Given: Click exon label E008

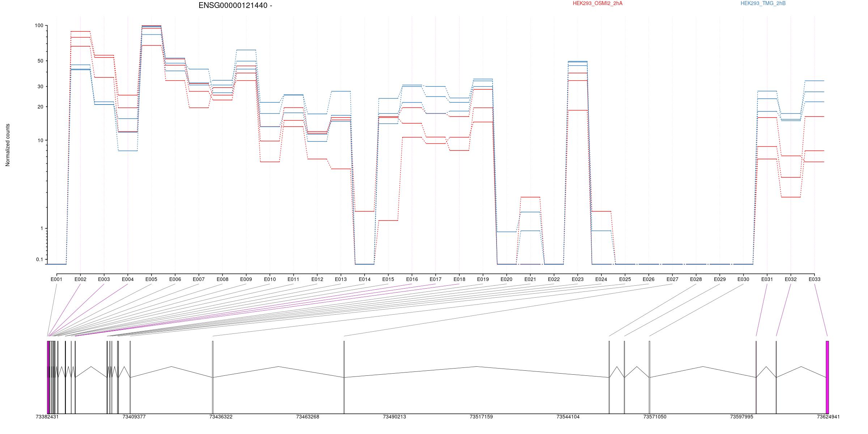Looking at the screenshot, I should pos(222,279).
